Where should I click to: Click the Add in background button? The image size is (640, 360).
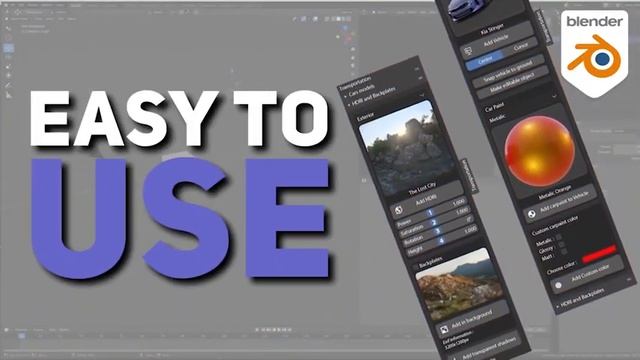473,319
